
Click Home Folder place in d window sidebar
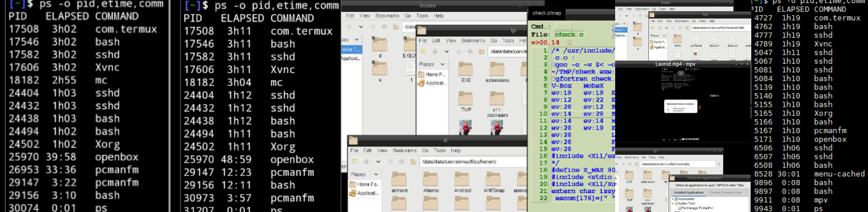click(364, 184)
